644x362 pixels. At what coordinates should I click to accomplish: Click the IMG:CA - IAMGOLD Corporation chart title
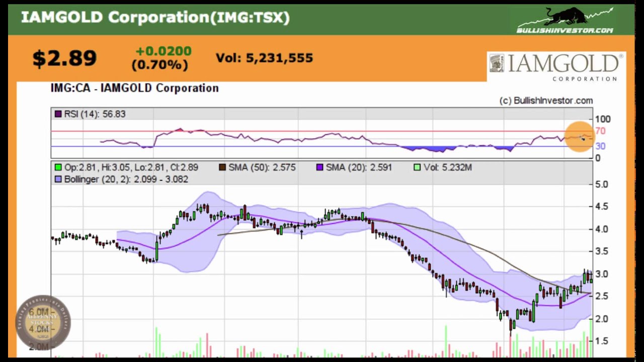point(134,88)
